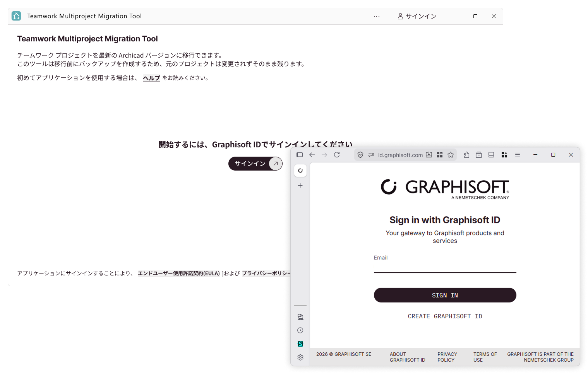This screenshot has width=588, height=374.
Task: Open a new tab with plus icon
Action: click(300, 186)
